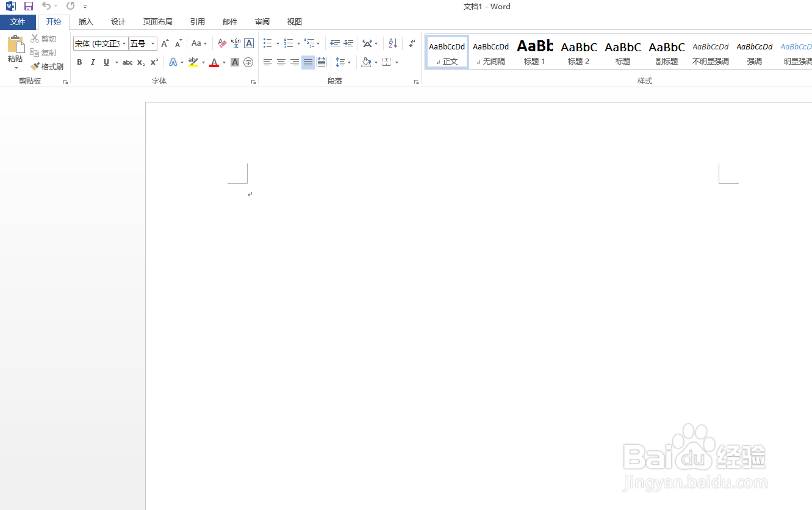The image size is (812, 510).
Task: Apply the 无间隔 style
Action: (491, 52)
